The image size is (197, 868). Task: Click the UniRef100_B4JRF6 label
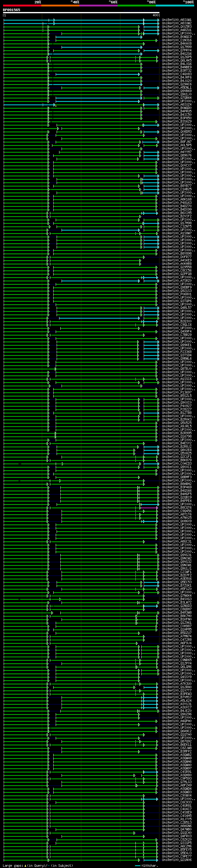tap(176, 78)
